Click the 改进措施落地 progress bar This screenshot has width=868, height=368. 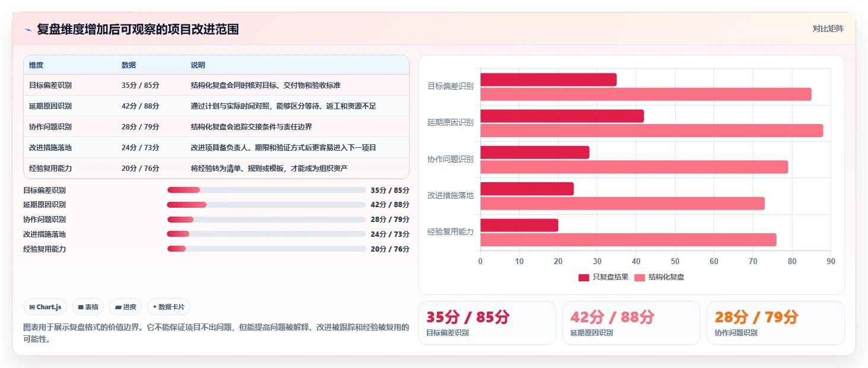click(x=267, y=234)
